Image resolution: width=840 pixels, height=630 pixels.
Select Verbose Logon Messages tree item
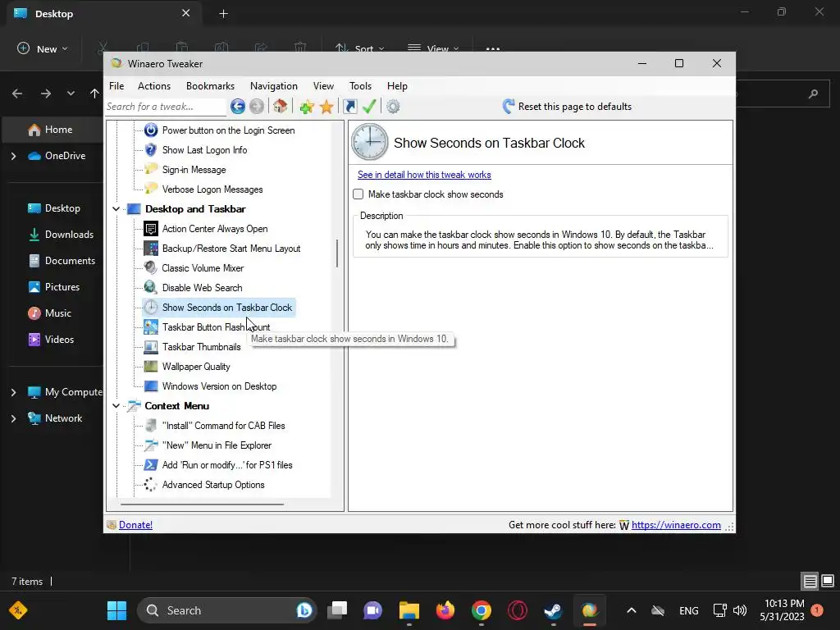pyautogui.click(x=212, y=189)
